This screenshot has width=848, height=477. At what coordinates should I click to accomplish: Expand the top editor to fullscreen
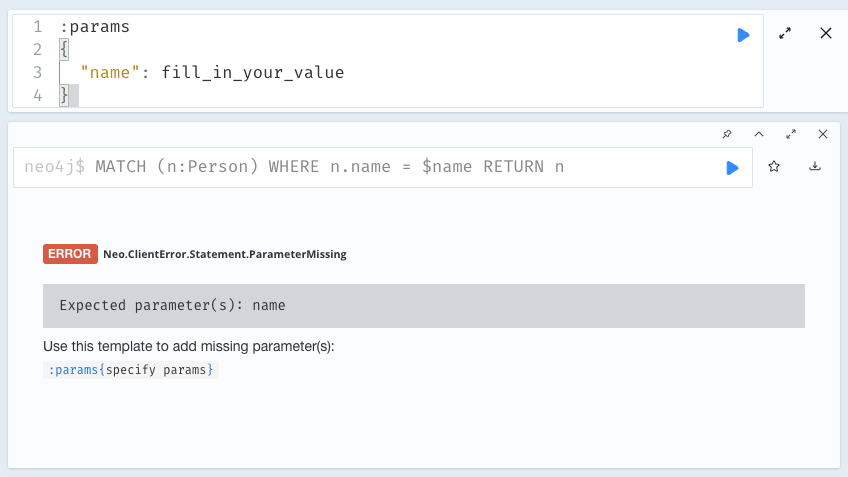click(x=785, y=34)
